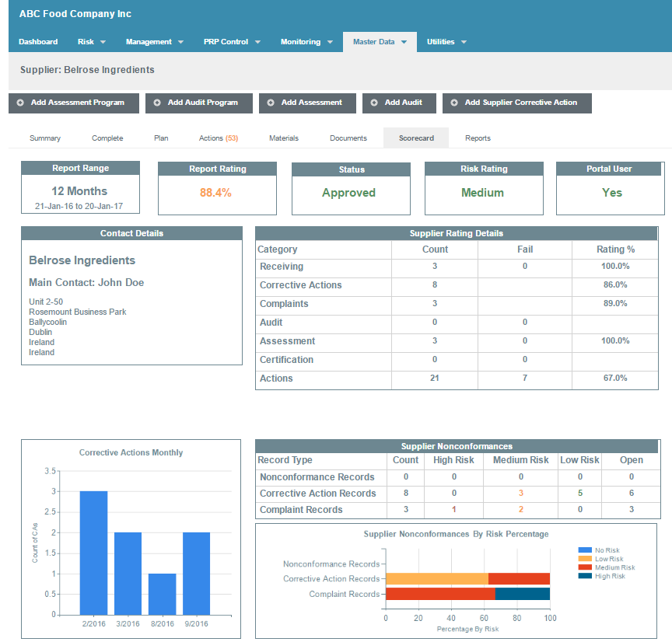Image resolution: width=672 pixels, height=642 pixels.
Task: Select the Scorecard tab
Action: [416, 138]
